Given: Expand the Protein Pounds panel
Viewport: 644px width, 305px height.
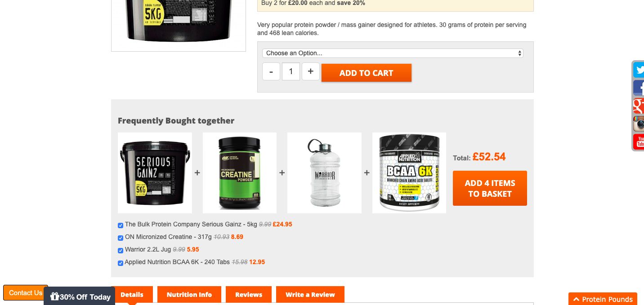Looking at the screenshot, I should tap(603, 299).
